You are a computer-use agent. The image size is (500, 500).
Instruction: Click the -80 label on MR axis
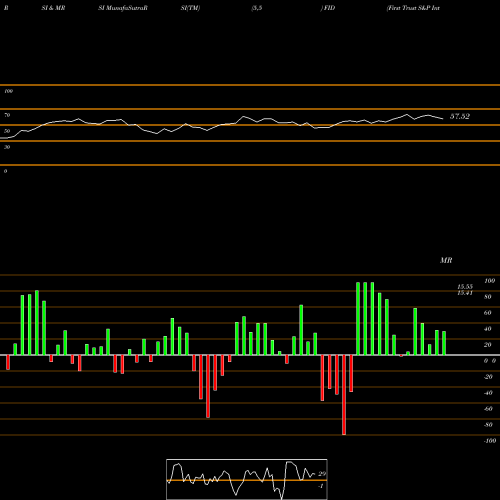488,425
